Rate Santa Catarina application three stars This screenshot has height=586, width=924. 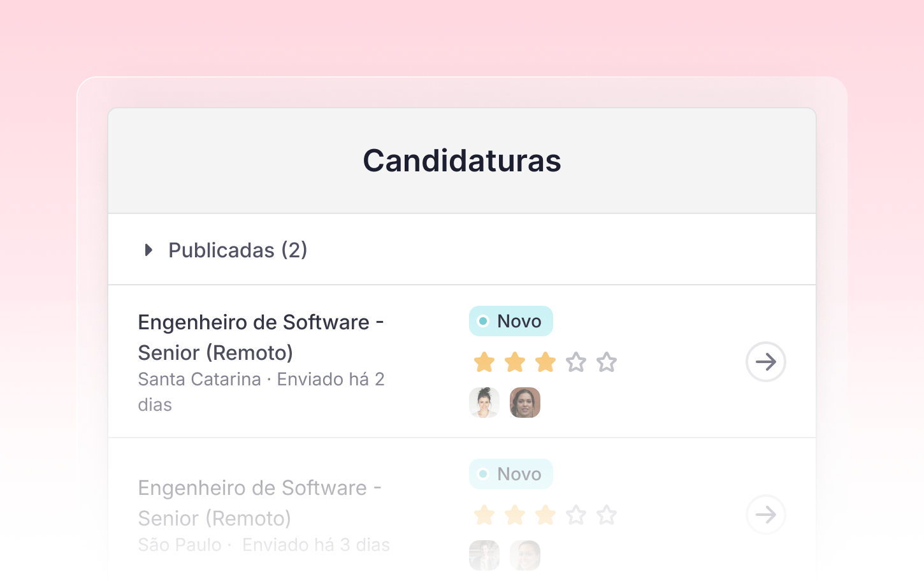pyautogui.click(x=545, y=362)
